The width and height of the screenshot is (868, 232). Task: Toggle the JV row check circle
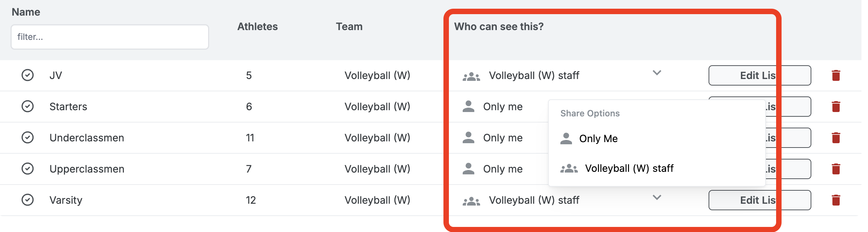point(28,75)
